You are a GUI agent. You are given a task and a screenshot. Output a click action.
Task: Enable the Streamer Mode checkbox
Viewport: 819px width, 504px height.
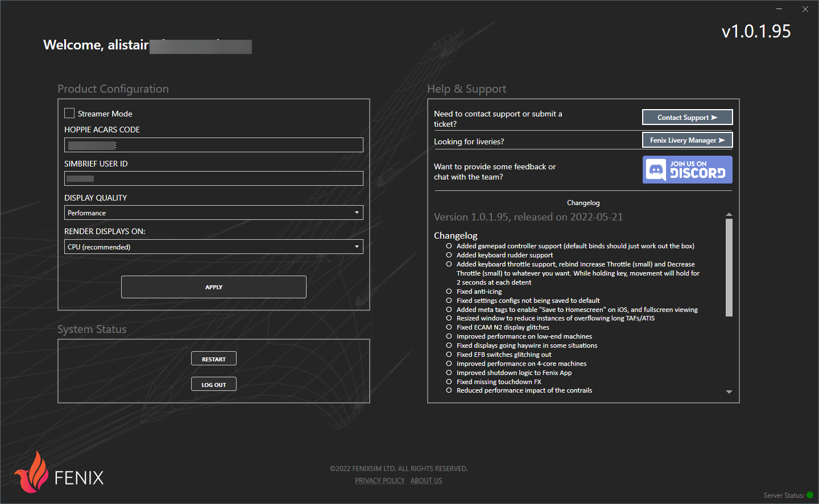pos(69,113)
